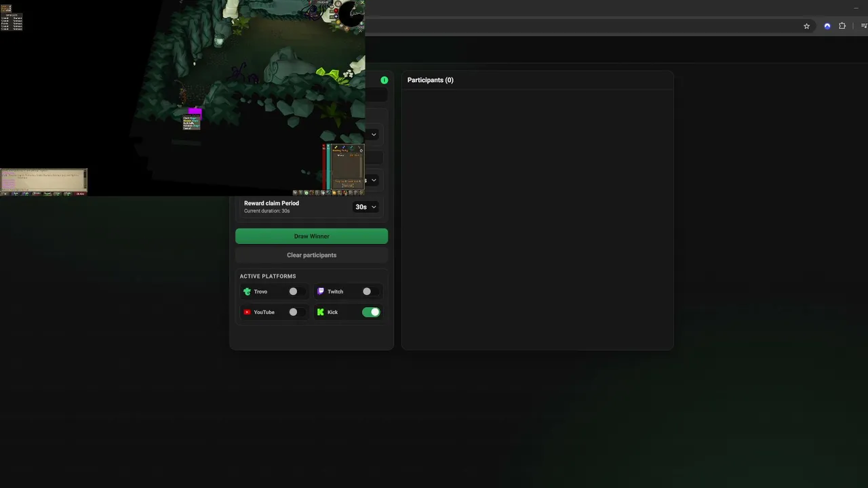Click the Trovo logo icon
The image size is (868, 488).
click(247, 291)
